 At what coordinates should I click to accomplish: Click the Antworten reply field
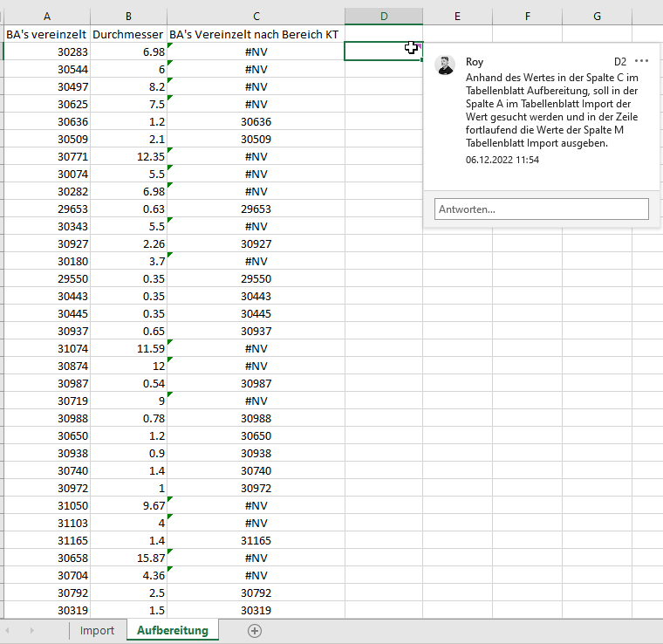tap(541, 209)
